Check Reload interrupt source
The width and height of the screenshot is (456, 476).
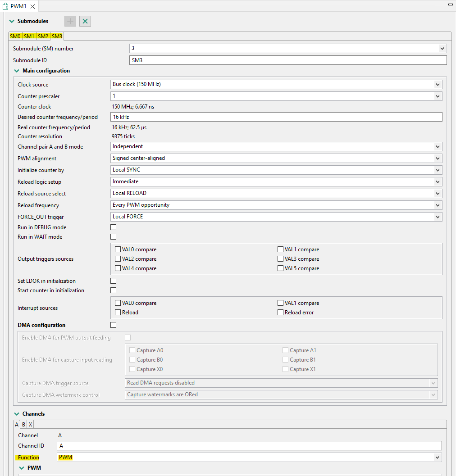pyautogui.click(x=118, y=313)
